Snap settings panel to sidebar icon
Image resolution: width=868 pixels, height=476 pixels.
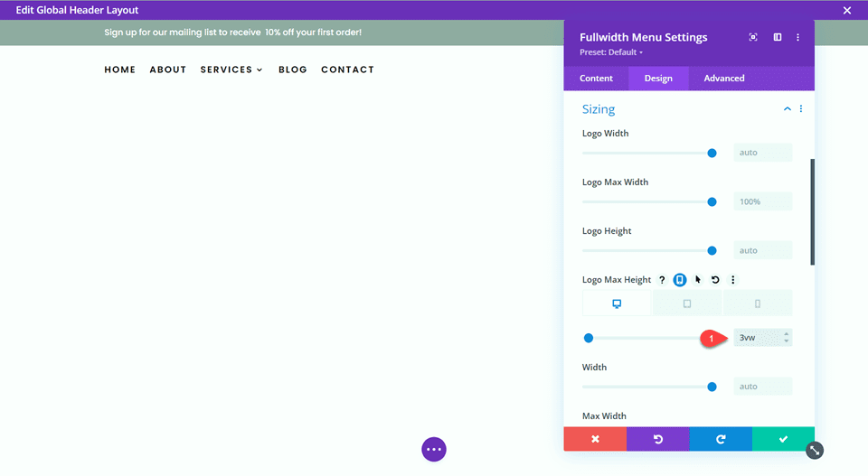tap(778, 37)
